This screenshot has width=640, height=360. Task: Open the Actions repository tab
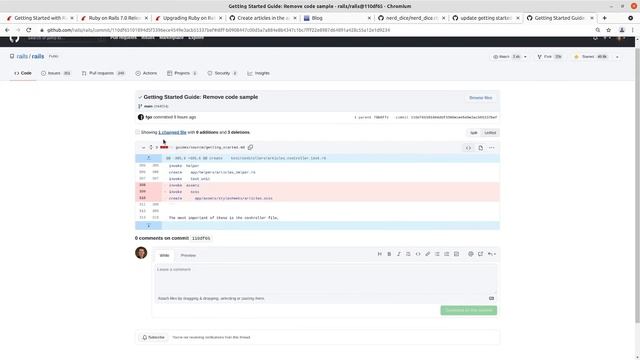[146, 73]
